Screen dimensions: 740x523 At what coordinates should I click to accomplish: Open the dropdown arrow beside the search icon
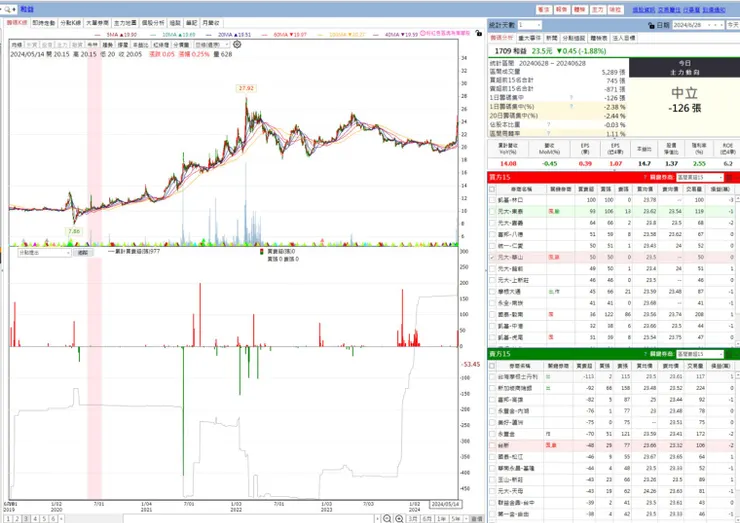15,9
